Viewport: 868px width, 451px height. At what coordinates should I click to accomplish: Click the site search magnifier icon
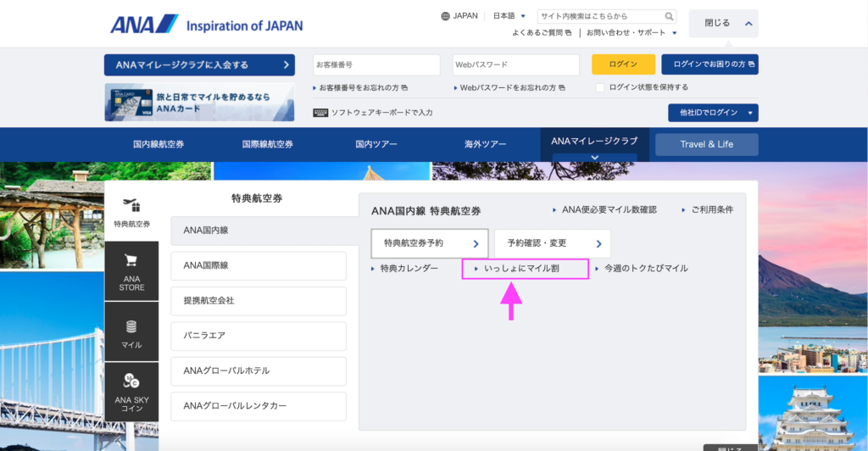[669, 17]
